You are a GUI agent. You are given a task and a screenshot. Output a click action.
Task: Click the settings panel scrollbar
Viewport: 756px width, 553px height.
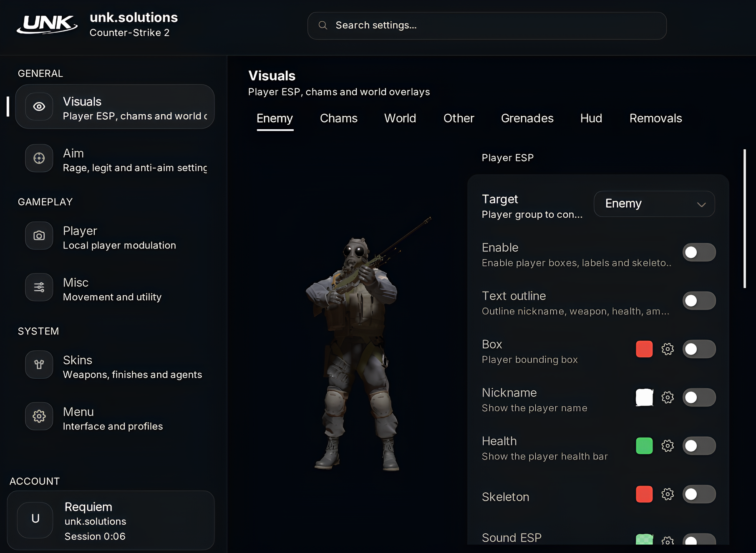745,219
